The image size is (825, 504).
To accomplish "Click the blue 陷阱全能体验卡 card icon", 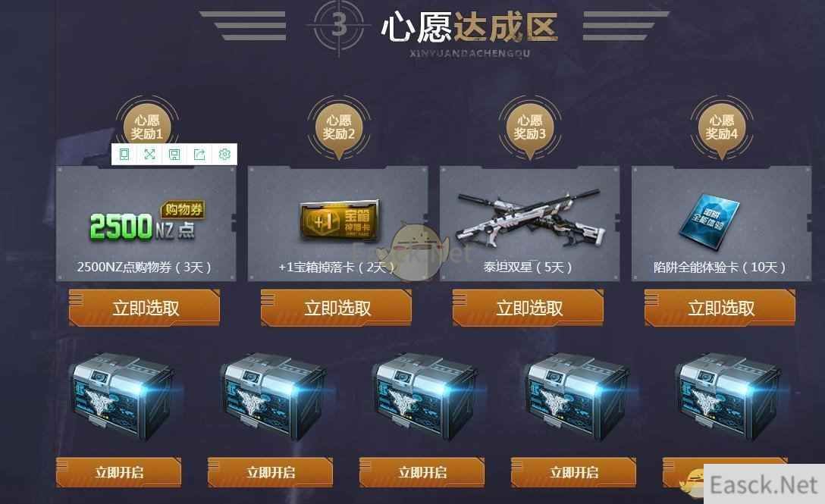I will click(x=709, y=222).
